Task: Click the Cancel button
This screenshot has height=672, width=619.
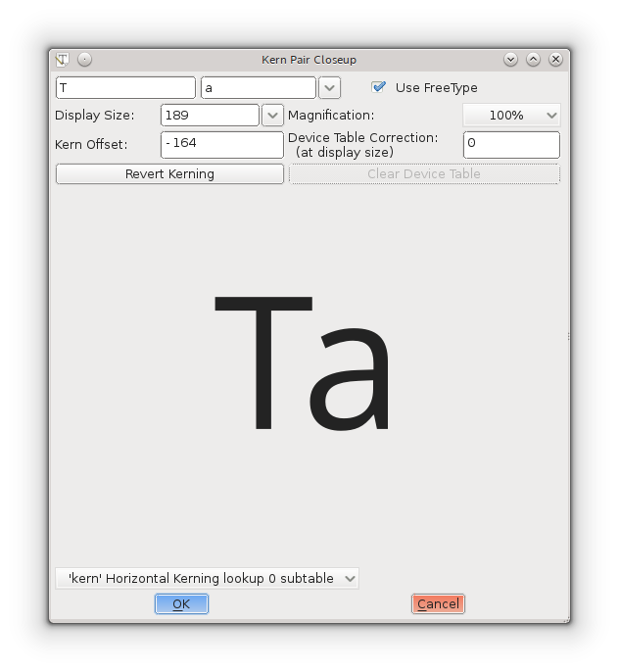Action: (438, 604)
